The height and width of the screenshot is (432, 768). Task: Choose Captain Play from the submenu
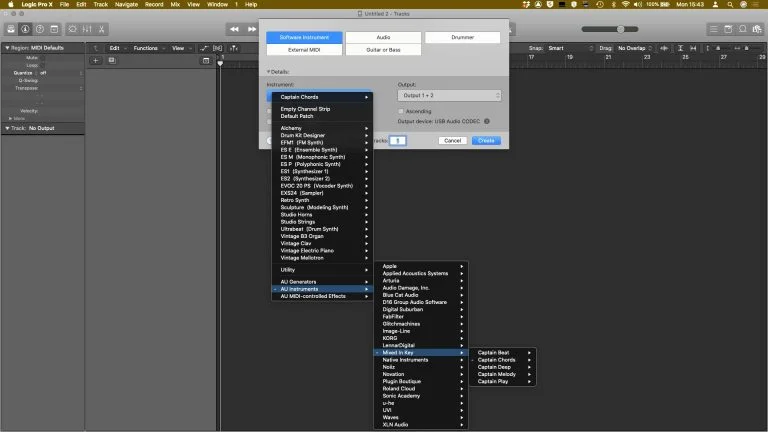(503, 382)
